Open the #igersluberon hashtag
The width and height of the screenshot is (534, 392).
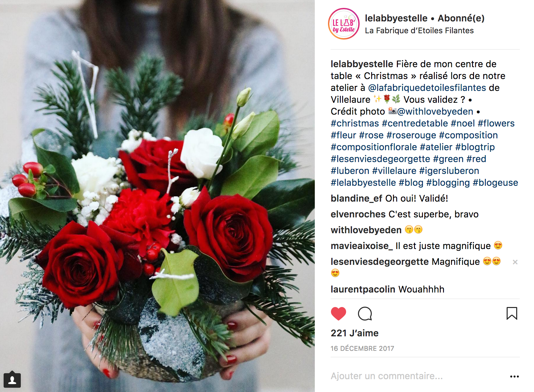coord(449,171)
